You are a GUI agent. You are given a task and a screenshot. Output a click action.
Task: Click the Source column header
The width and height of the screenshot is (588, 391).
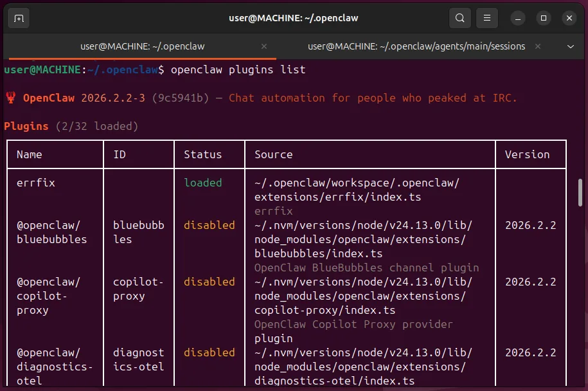pyautogui.click(x=273, y=154)
